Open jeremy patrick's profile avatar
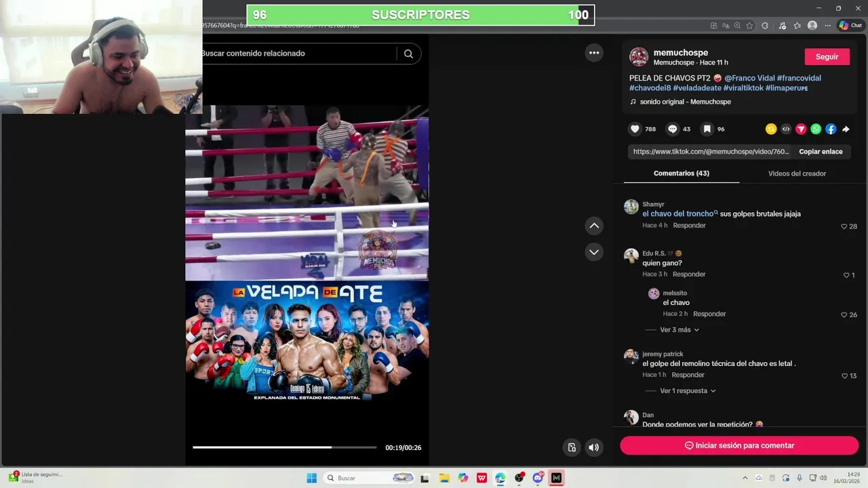The width and height of the screenshot is (868, 488). point(631,357)
